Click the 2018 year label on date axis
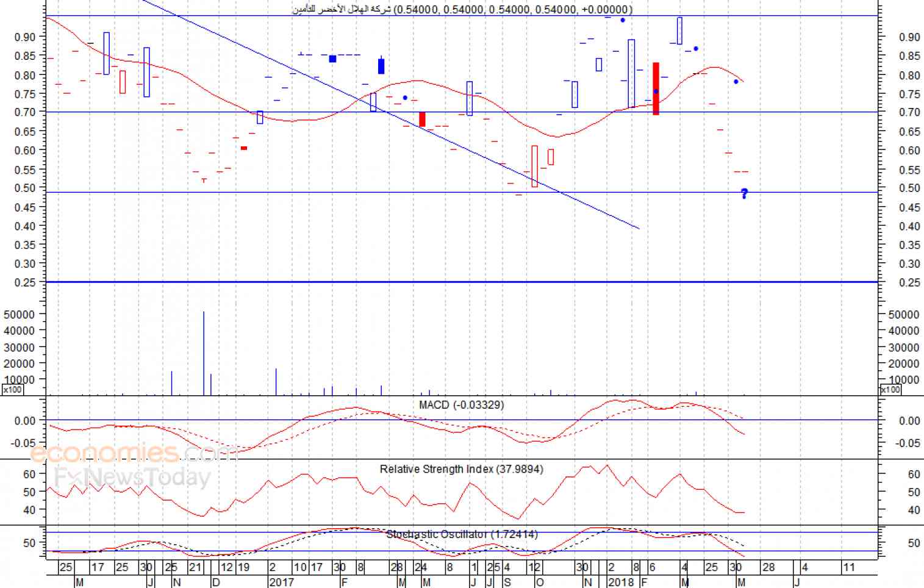The width and height of the screenshot is (924, 588). coord(621,582)
